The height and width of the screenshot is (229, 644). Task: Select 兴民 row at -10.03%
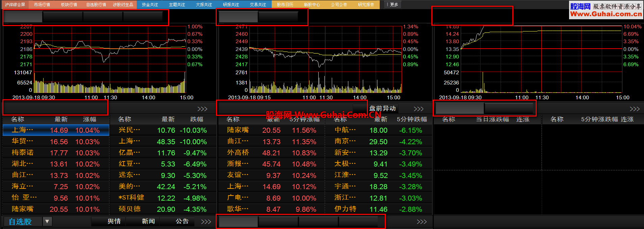click(x=163, y=130)
